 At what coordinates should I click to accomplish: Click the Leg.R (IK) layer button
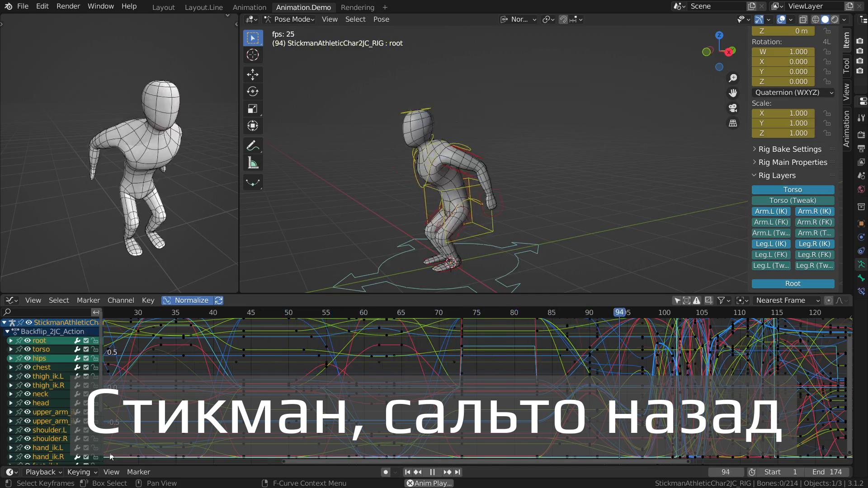pyautogui.click(x=814, y=244)
